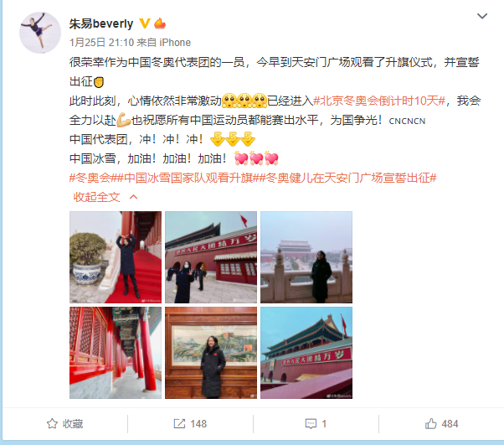
Task: Open photo of person at marble railing
Action: pos(306,257)
